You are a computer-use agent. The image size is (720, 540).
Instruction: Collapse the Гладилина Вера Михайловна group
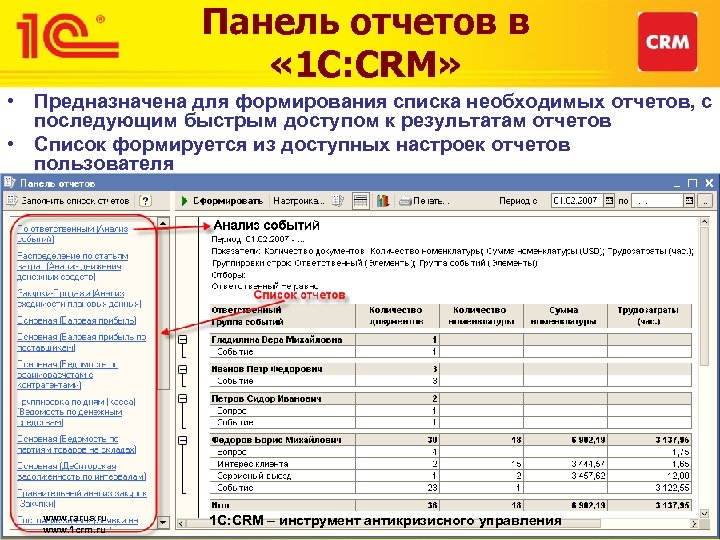point(183,340)
